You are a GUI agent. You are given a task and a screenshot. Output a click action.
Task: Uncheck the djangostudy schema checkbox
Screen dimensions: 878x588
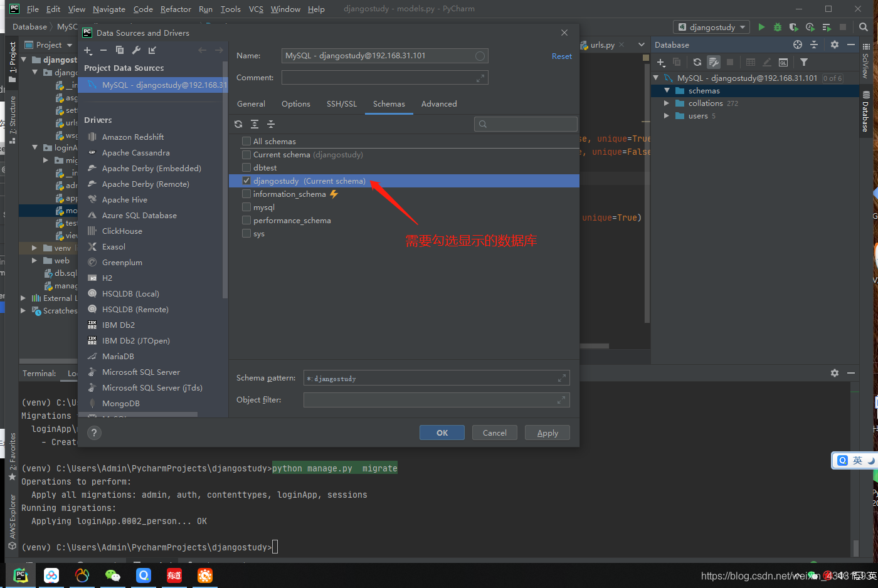point(246,181)
